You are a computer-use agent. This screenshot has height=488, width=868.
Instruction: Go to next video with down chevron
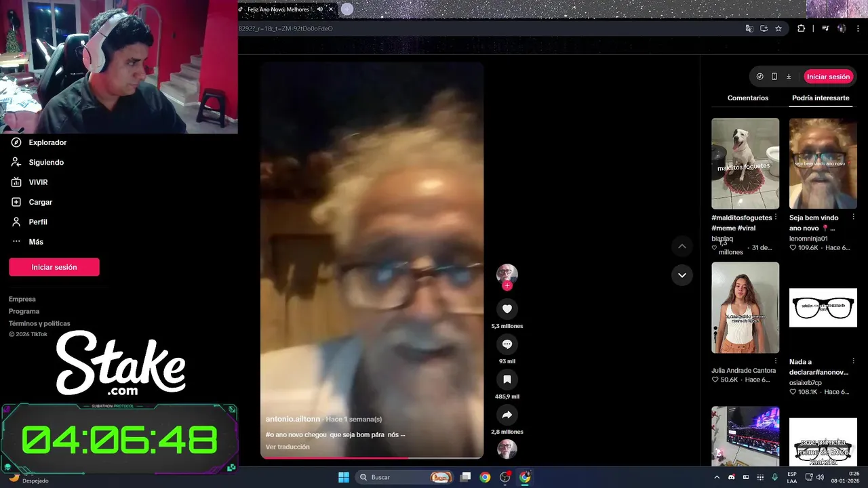(682, 275)
